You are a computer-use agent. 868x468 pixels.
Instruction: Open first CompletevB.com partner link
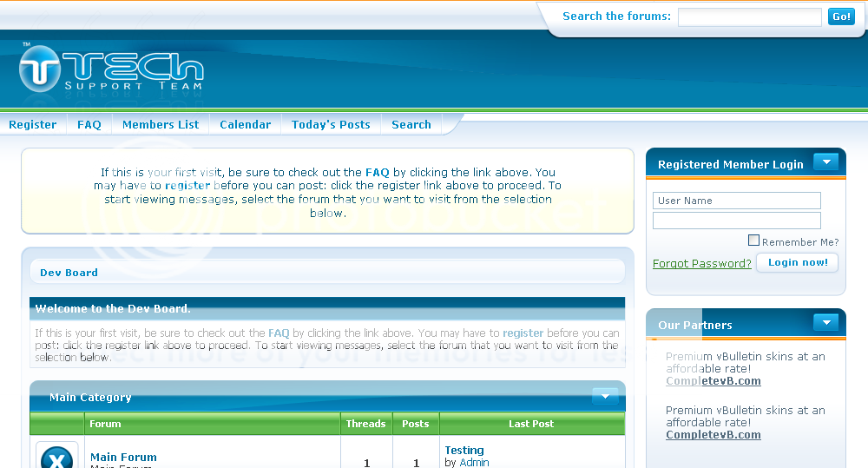(x=713, y=381)
